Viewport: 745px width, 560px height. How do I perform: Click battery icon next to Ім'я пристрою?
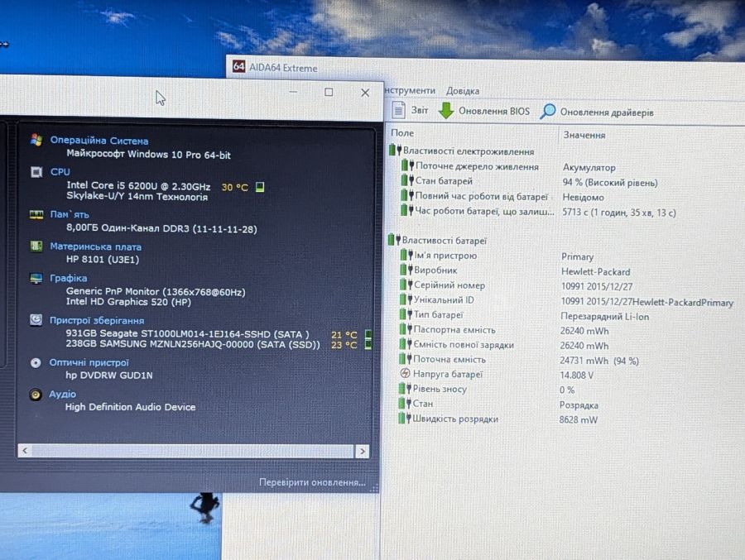[406, 255]
